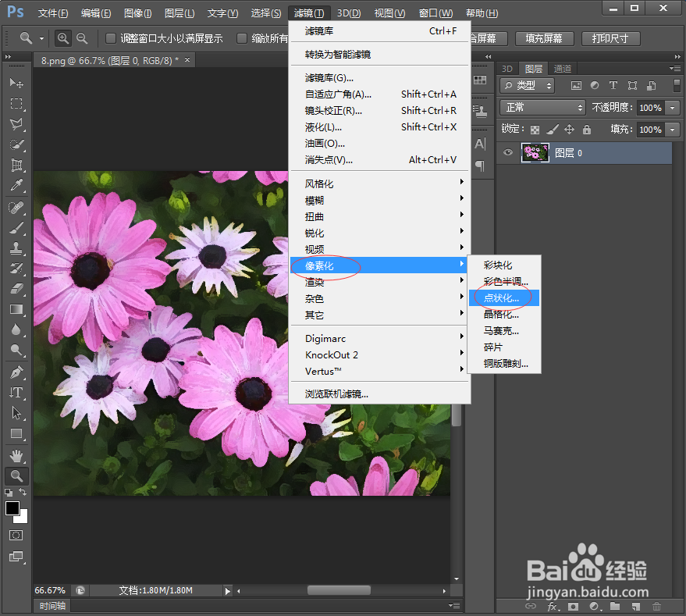This screenshot has height=616, width=686.
Task: Add layer mask icon at panel bottom
Action: [573, 607]
